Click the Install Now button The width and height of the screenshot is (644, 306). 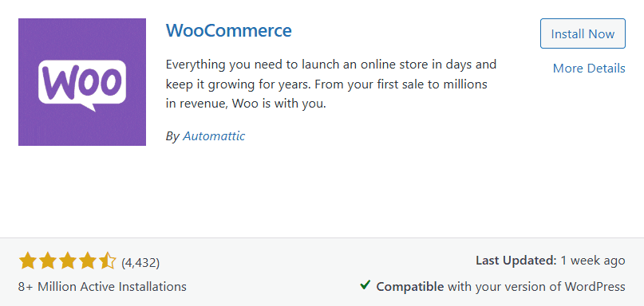tap(583, 33)
